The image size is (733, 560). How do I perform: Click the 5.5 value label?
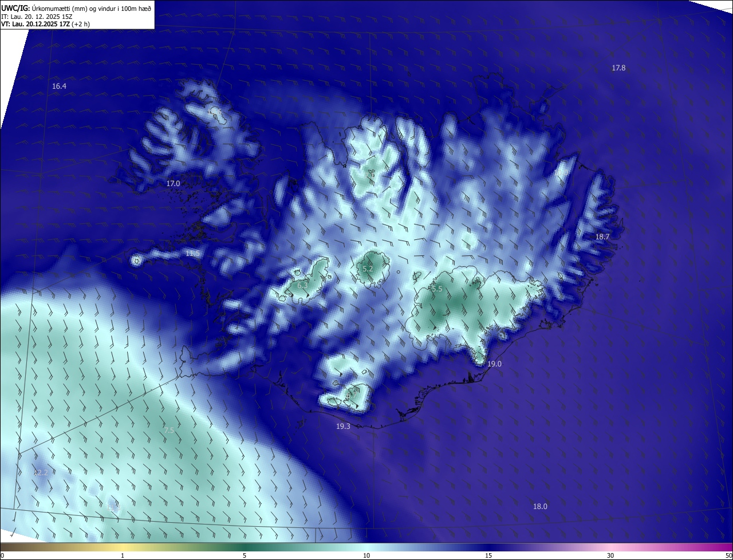coord(437,289)
